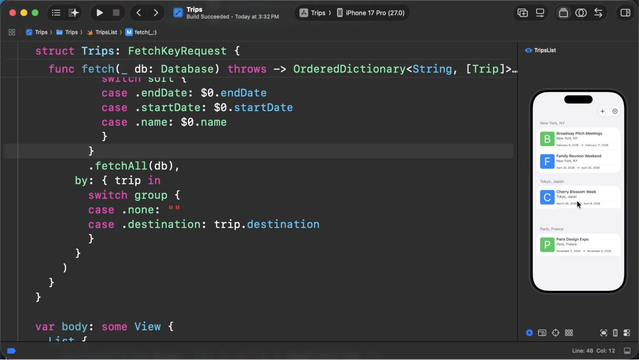This screenshot has width=639, height=360.
Task: Click the OrderedDictionary return type
Action: click(x=349, y=69)
